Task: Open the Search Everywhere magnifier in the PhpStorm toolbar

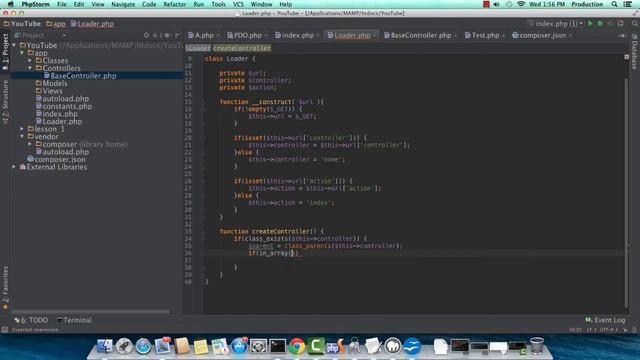Action: 634,24
